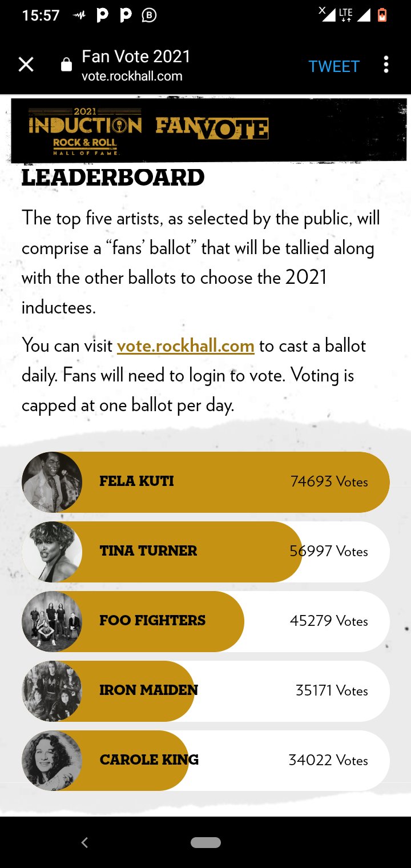Tap the Fan Vote banner logo

point(212,128)
